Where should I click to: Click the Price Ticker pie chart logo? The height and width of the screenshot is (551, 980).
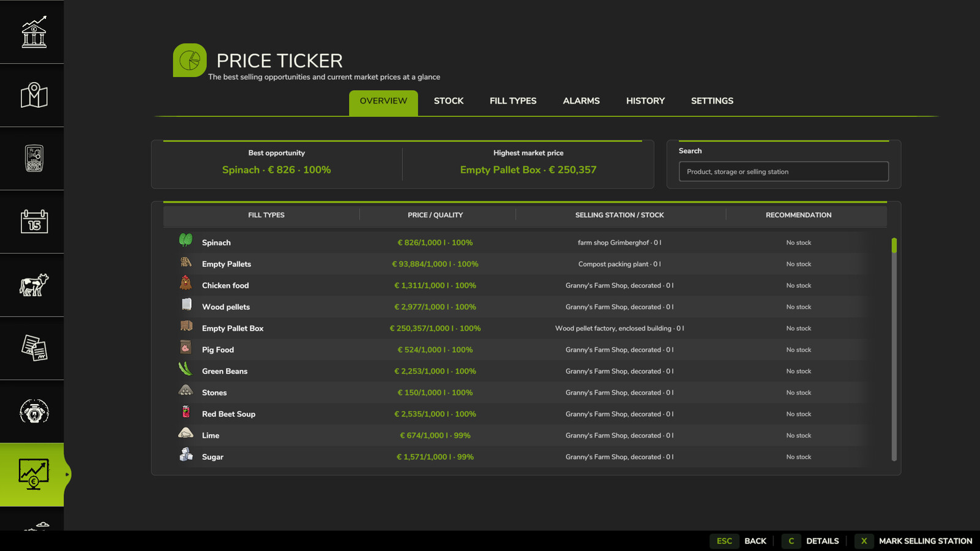click(190, 60)
